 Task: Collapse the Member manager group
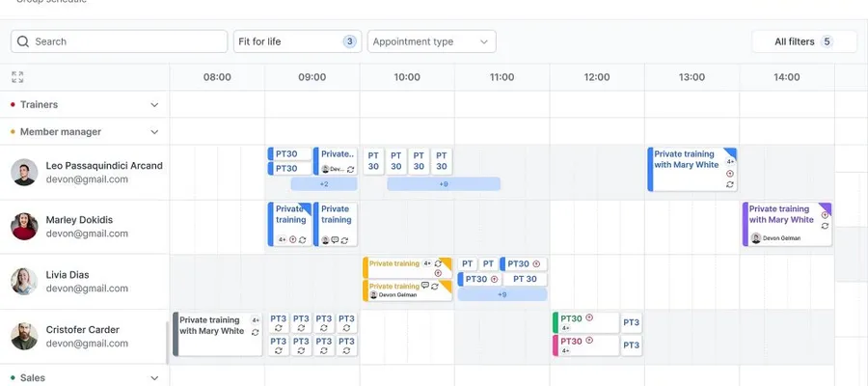154,132
